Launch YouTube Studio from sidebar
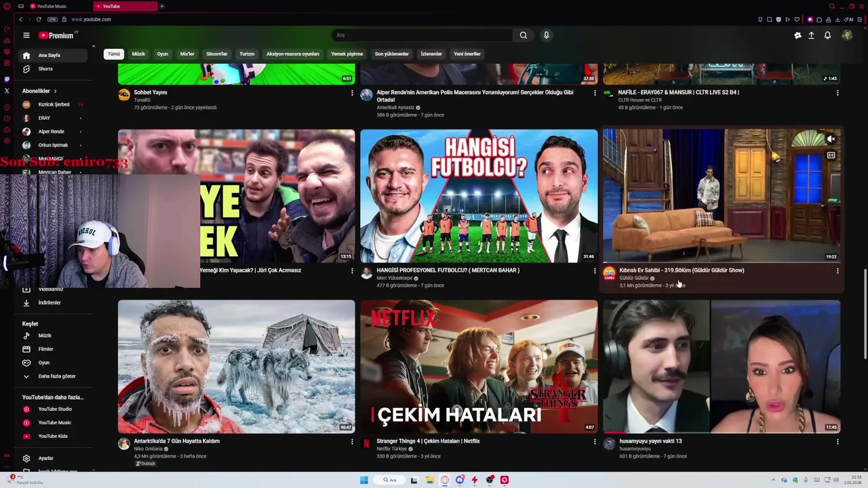This screenshot has height=488, width=868. point(54,409)
